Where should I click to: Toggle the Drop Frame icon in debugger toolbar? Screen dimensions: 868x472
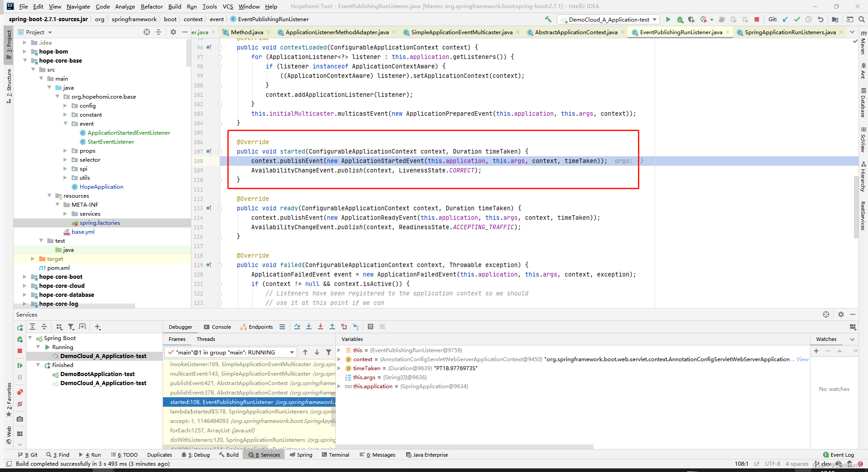point(344,327)
